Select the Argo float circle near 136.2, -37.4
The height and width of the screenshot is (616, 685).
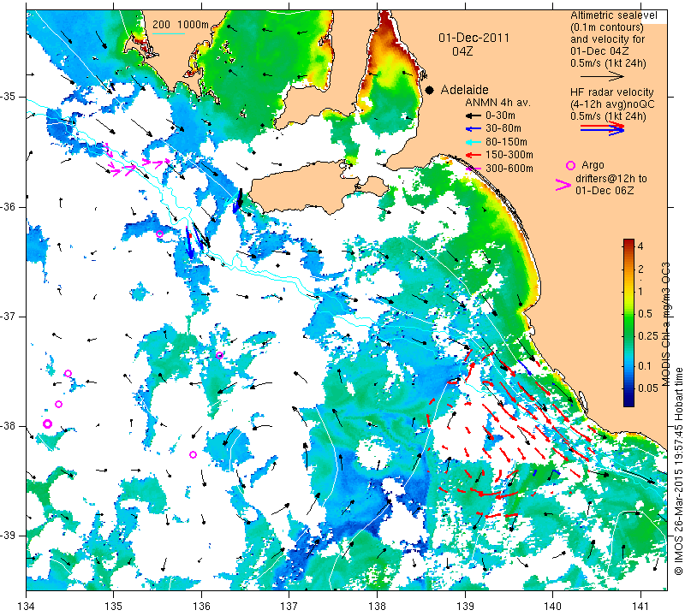pos(220,355)
